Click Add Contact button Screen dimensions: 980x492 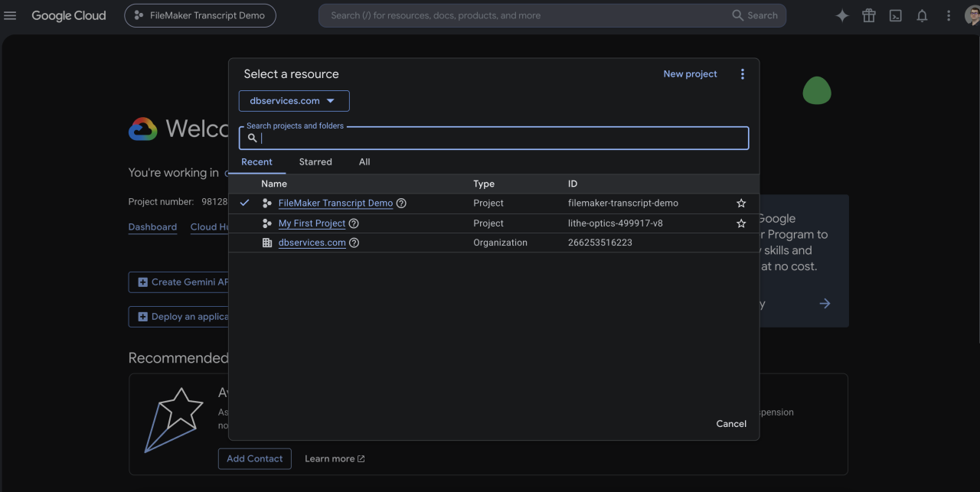pyautogui.click(x=255, y=459)
